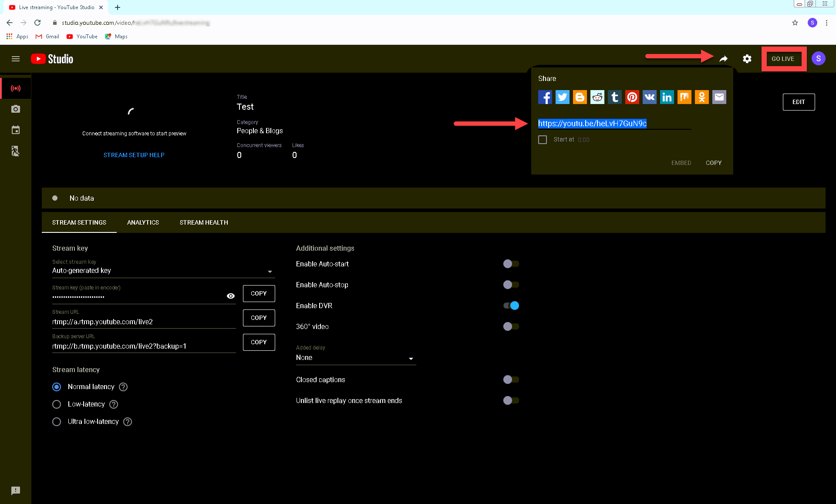Image resolution: width=836 pixels, height=504 pixels.
Task: Open Stream Setup Help link
Action: point(134,155)
